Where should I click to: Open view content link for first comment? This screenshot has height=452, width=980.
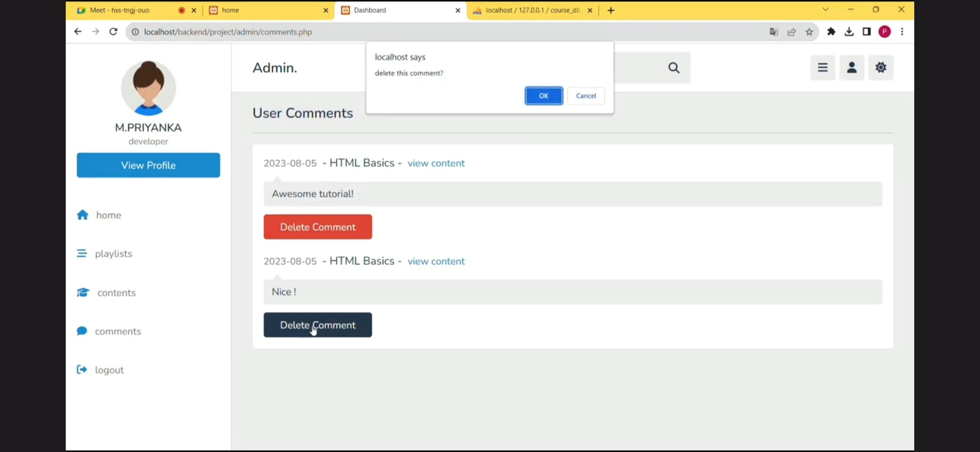(436, 163)
